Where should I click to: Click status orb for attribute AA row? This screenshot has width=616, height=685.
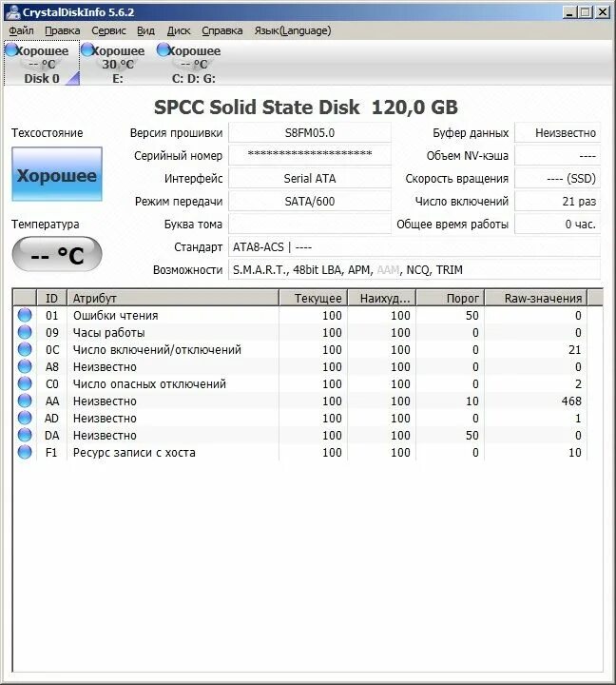[x=25, y=401]
